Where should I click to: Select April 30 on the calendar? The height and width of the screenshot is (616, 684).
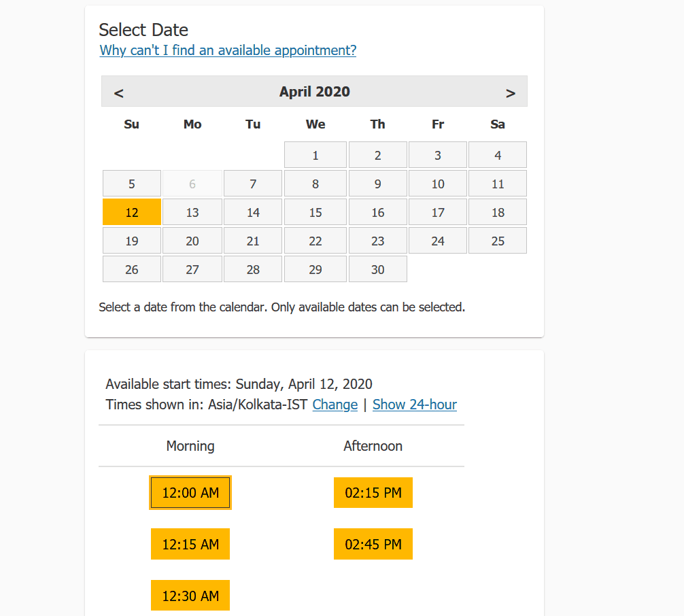click(x=377, y=269)
